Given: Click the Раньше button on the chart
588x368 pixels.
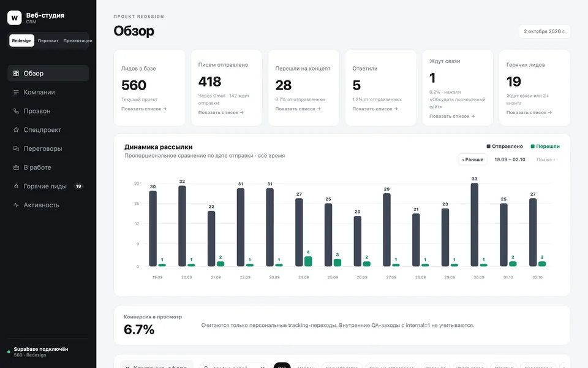Looking at the screenshot, I should pyautogui.click(x=472, y=159).
